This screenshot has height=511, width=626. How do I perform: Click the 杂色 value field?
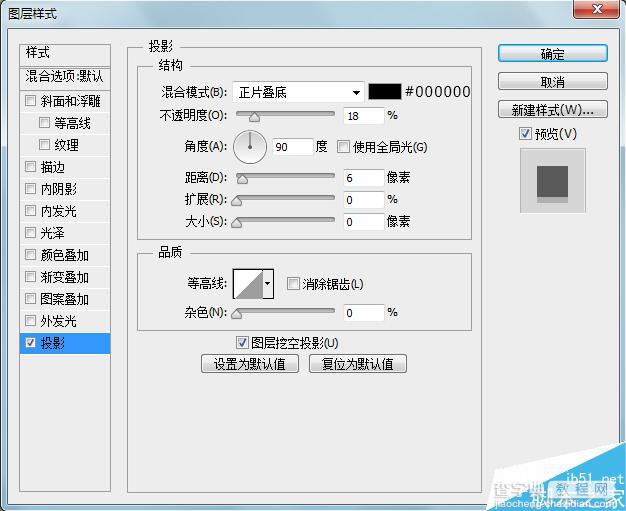click(364, 313)
